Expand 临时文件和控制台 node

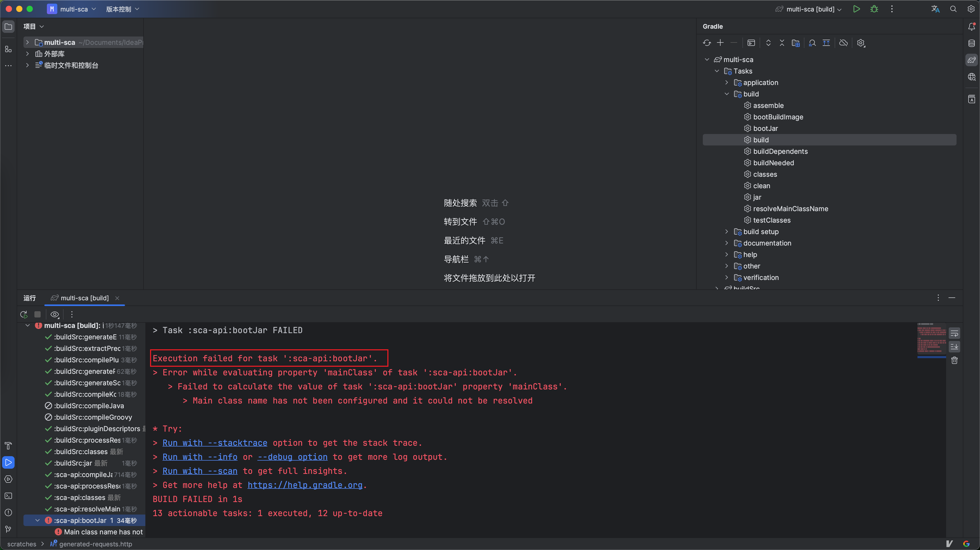click(27, 65)
